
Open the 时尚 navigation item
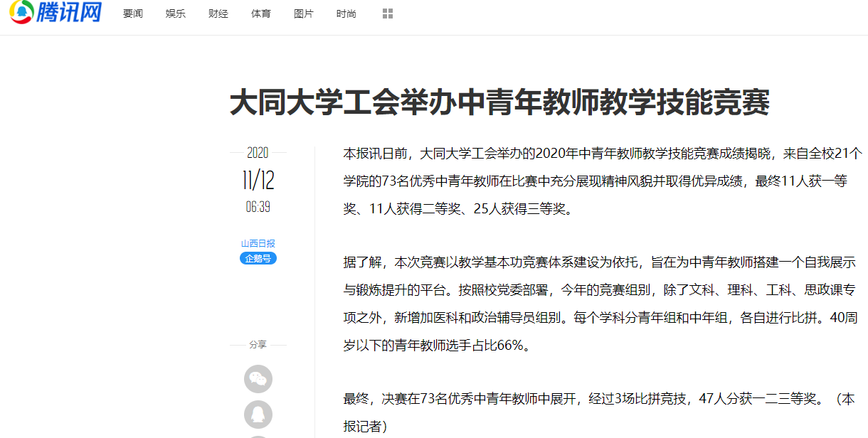tap(346, 14)
